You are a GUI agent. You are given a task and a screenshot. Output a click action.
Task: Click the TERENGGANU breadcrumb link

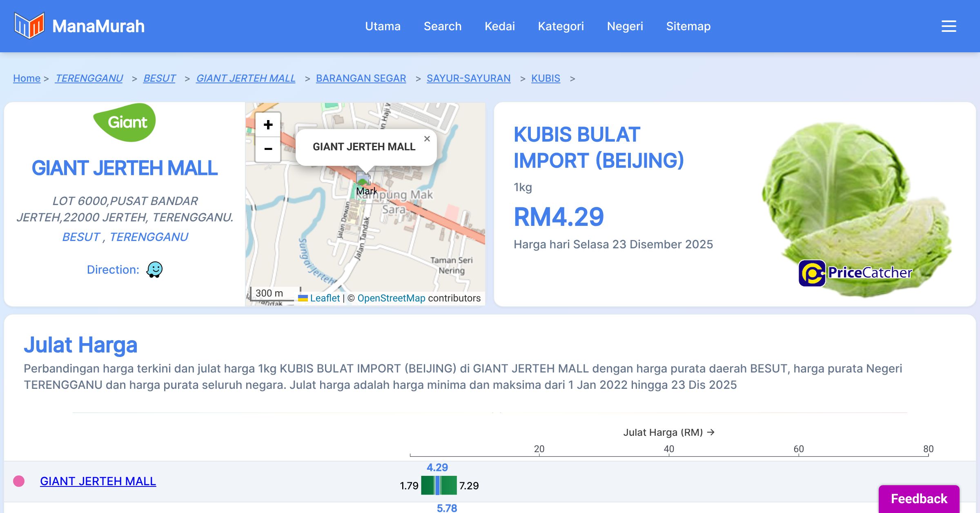pyautogui.click(x=89, y=78)
